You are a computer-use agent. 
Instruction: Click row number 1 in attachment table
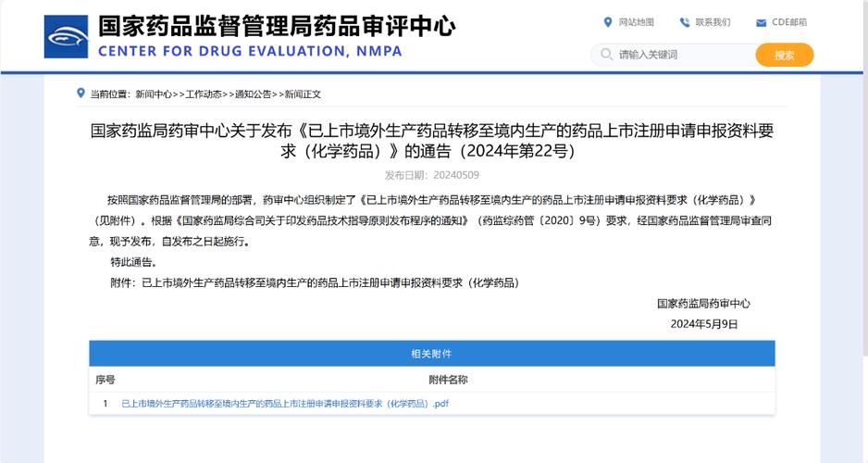click(105, 404)
